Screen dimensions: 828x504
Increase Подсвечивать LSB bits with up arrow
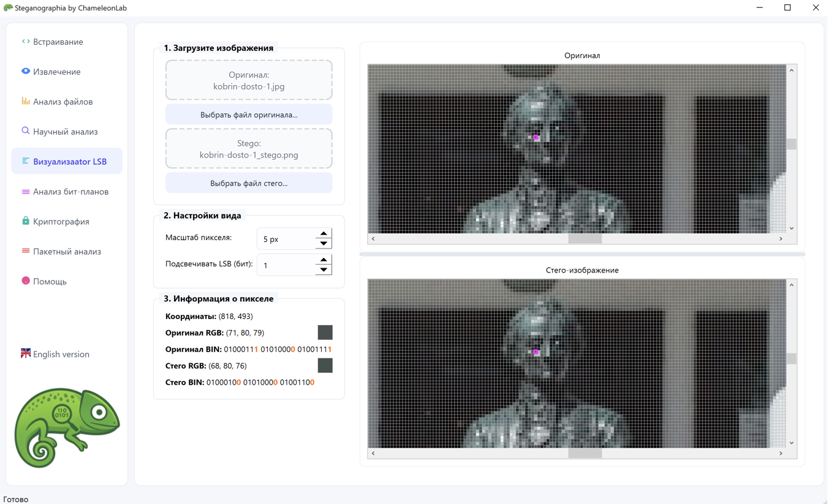click(324, 260)
